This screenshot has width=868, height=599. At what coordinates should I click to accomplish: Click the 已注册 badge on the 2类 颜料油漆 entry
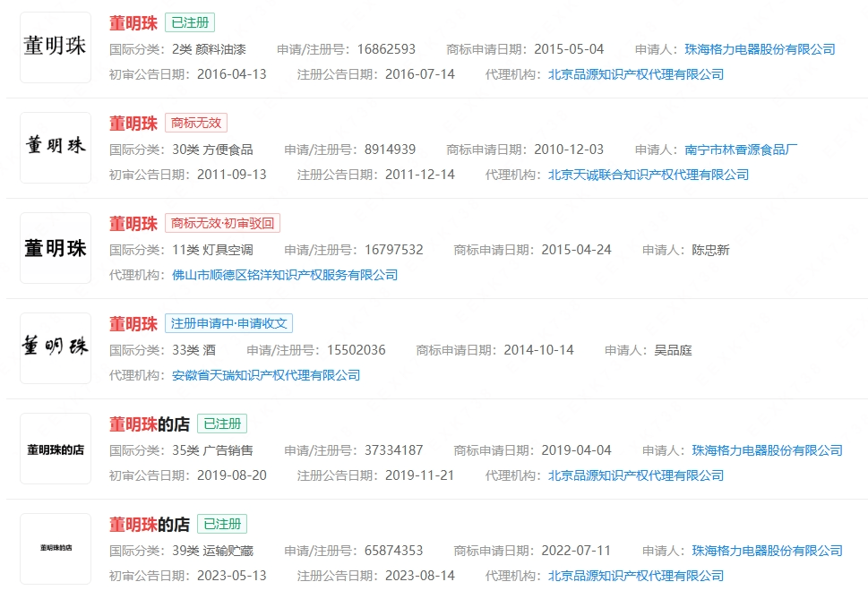tap(190, 23)
